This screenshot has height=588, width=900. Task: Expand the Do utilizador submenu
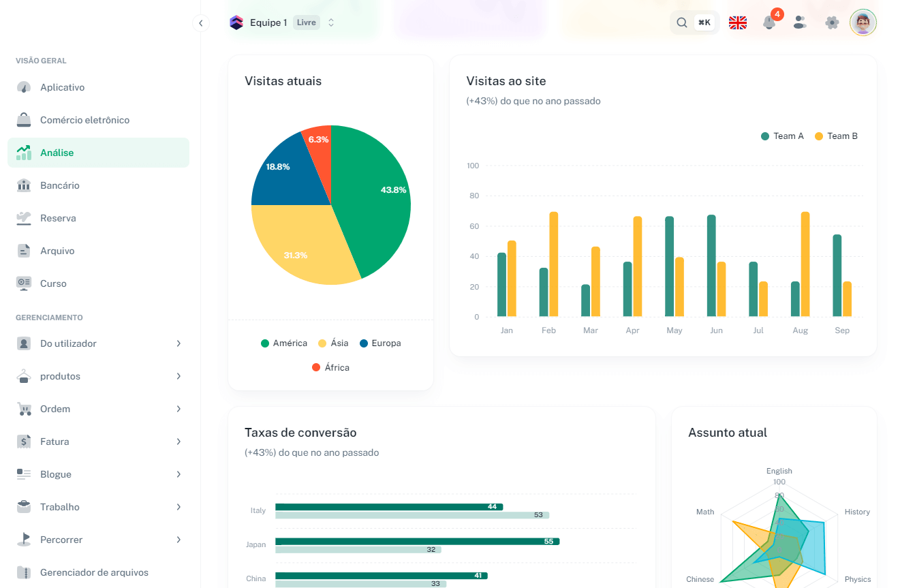pos(179,343)
